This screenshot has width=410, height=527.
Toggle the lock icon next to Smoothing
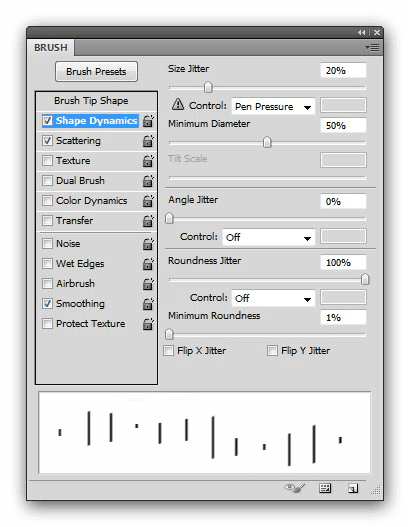[148, 304]
